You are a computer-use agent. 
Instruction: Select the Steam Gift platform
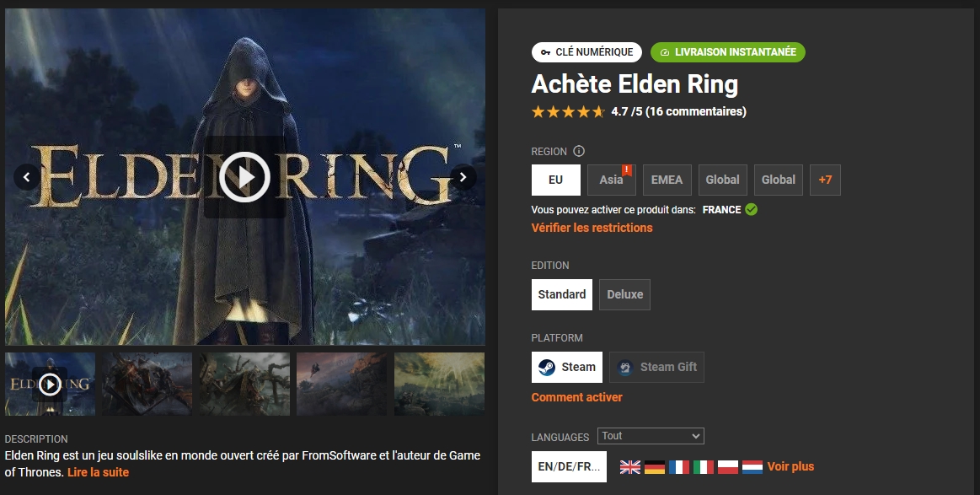(x=656, y=368)
